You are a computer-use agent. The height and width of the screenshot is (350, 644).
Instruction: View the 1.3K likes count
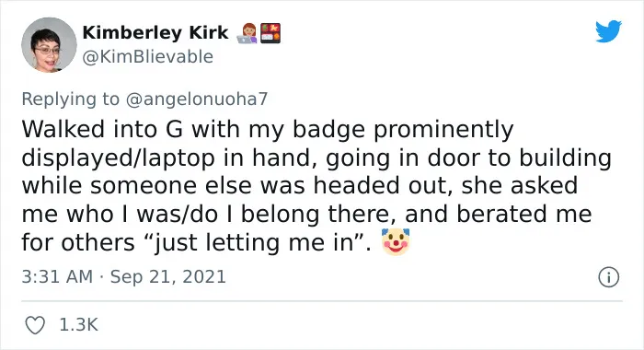(x=79, y=325)
